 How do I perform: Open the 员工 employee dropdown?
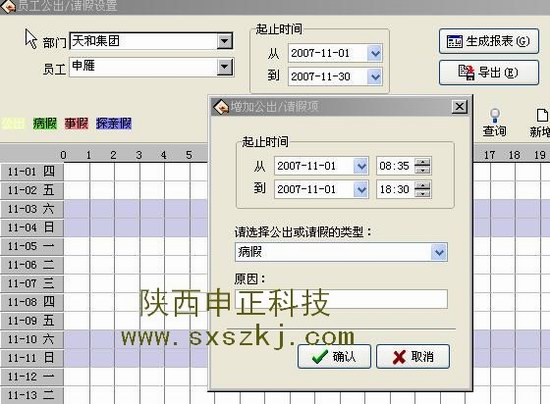tap(224, 67)
